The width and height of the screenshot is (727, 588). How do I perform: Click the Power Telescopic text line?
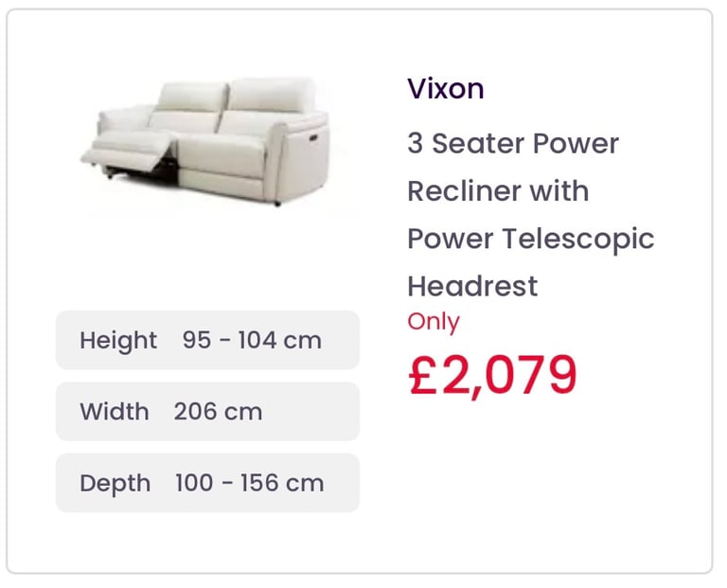[x=530, y=240]
